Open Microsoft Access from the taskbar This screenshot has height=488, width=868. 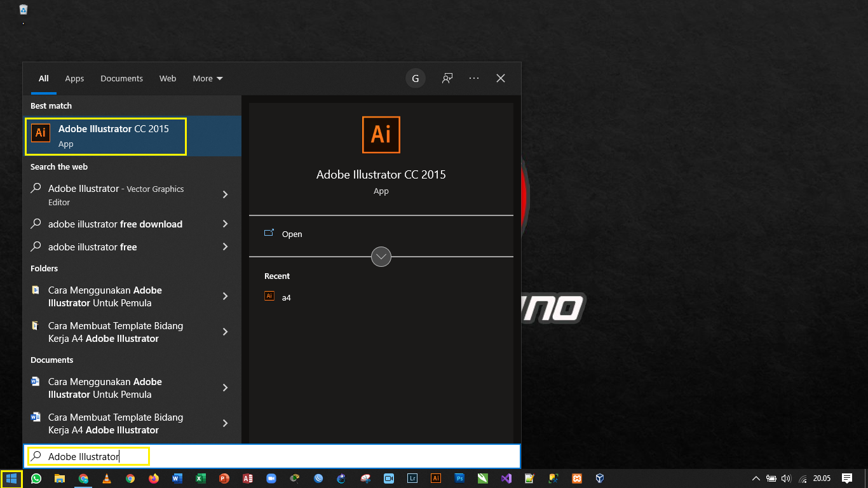(247, 478)
